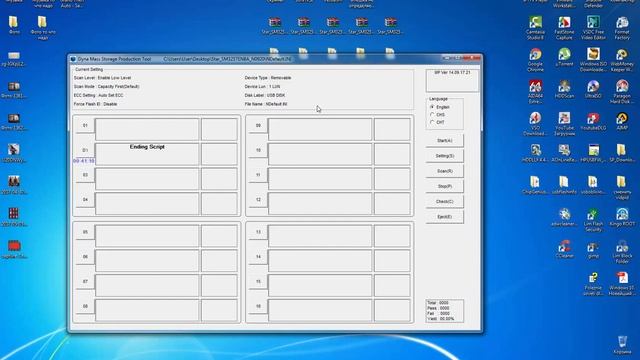Viewport: 640px width, 360px height.
Task: Click port 09 number button
Action: point(258,126)
